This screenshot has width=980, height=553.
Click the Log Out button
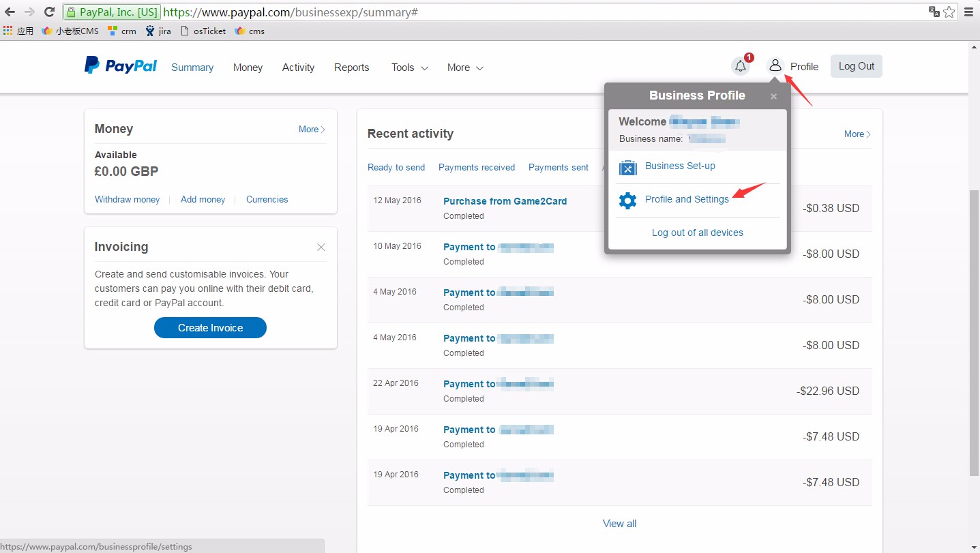tap(856, 66)
